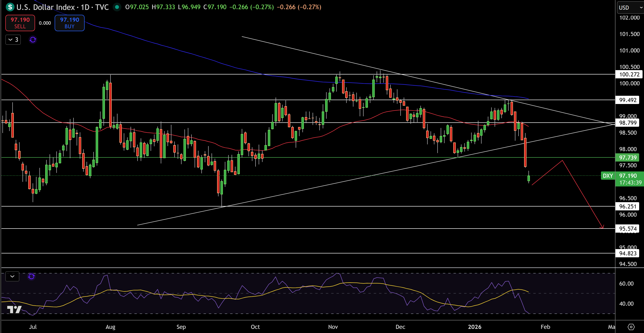Click the DXY symbol label on price scale

click(x=608, y=176)
